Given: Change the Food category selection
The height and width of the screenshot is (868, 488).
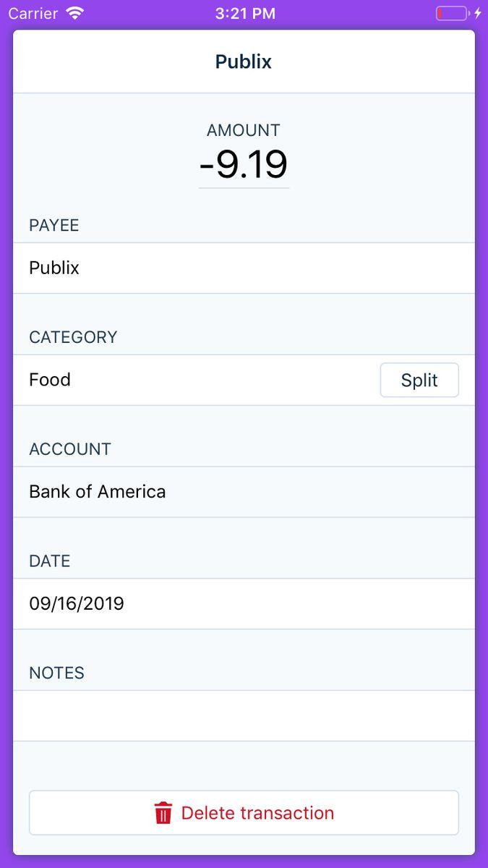Looking at the screenshot, I should click(197, 380).
